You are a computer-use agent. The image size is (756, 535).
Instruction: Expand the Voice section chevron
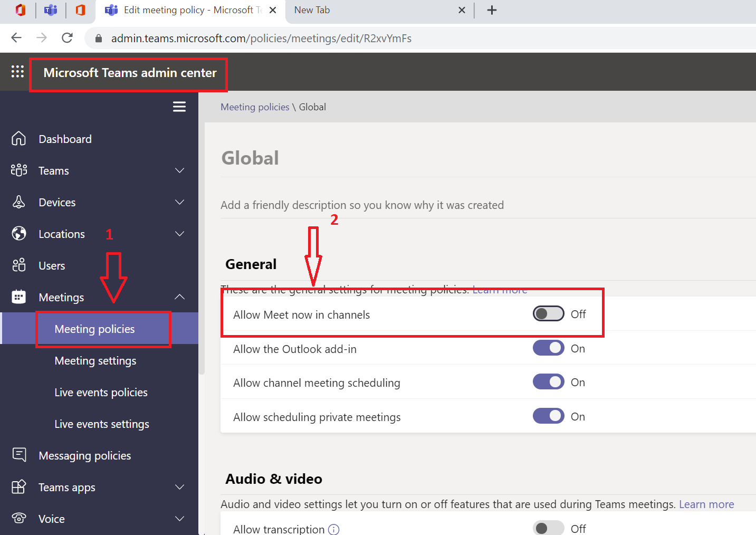pos(179,519)
